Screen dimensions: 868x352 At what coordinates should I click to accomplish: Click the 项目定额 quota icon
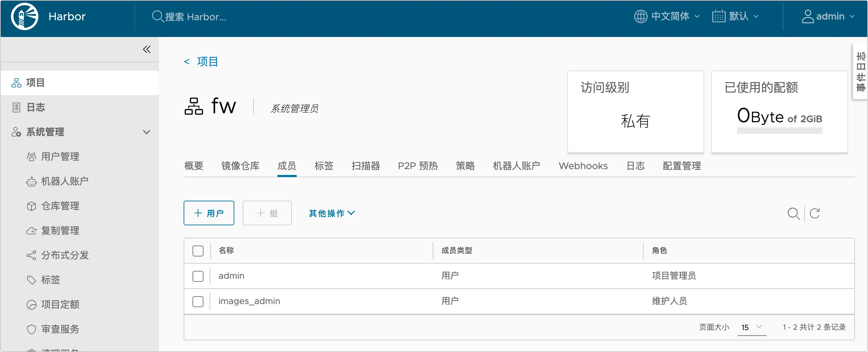coord(32,305)
